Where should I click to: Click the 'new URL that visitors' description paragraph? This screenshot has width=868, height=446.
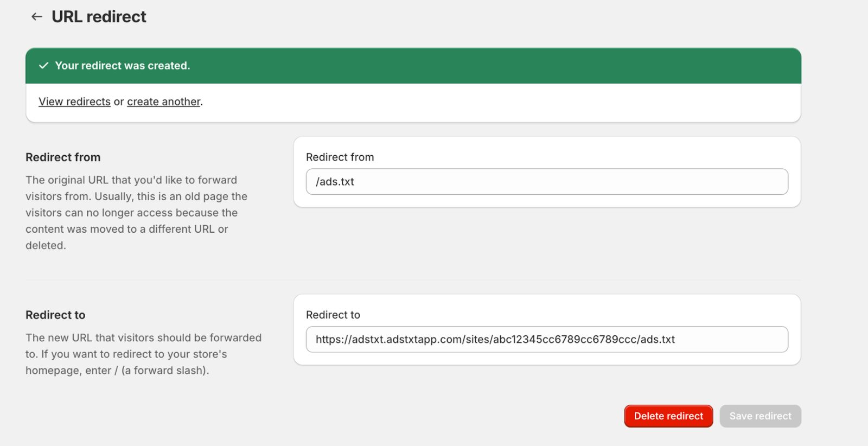[143, 354]
